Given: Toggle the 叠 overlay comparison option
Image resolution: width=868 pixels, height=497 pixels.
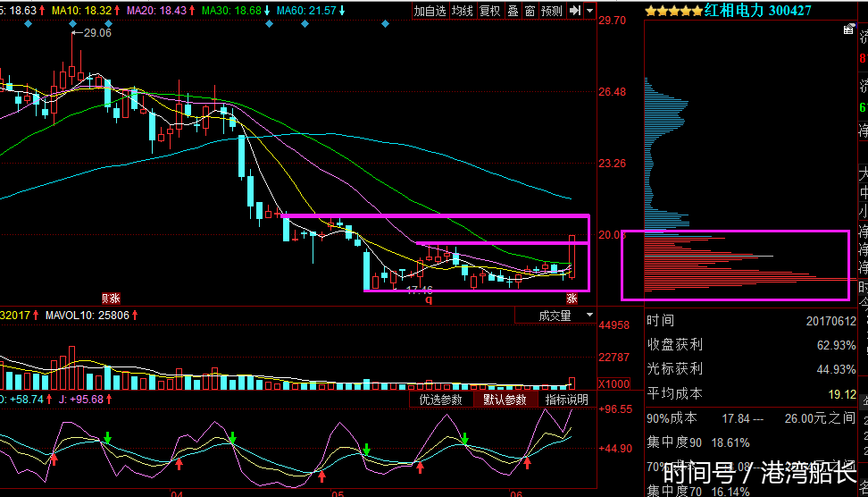Looking at the screenshot, I should tap(513, 11).
